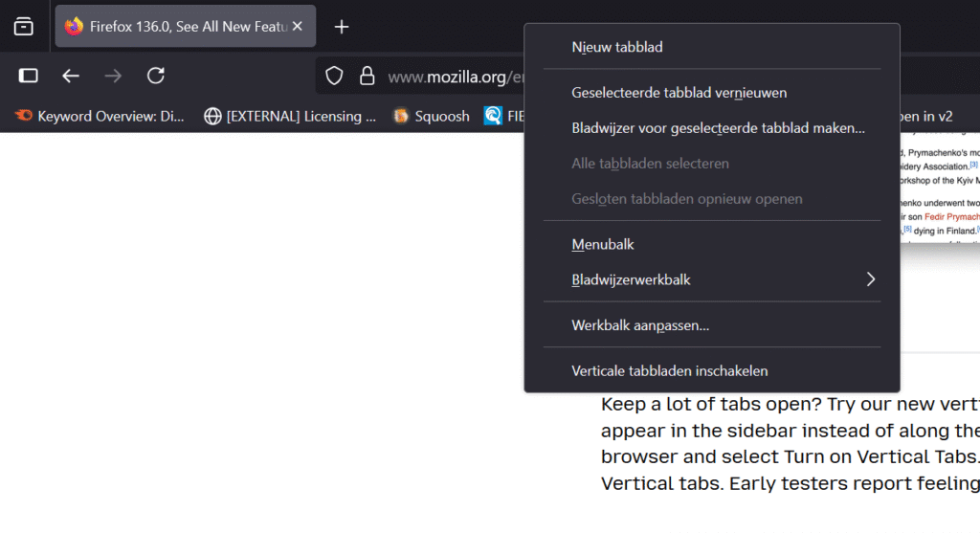Click the Fedir Prymachenko red link
Screen dimensions: 980x533
(x=952, y=217)
